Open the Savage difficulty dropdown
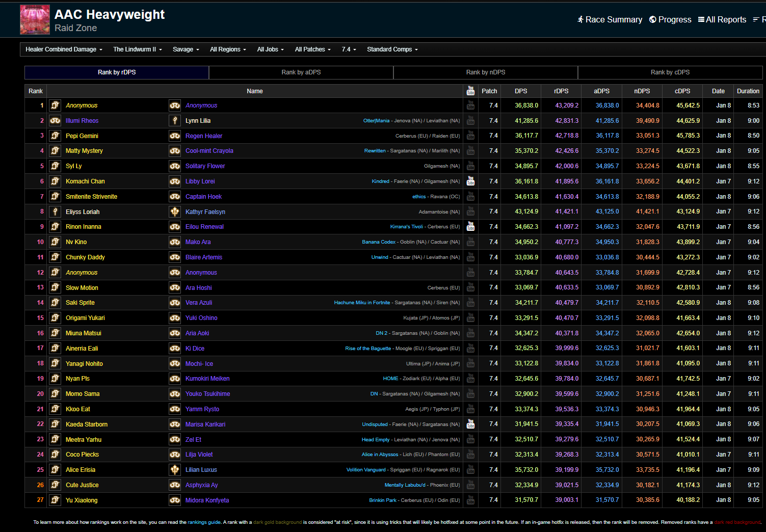Screen dimensions: 766x532 (186, 49)
